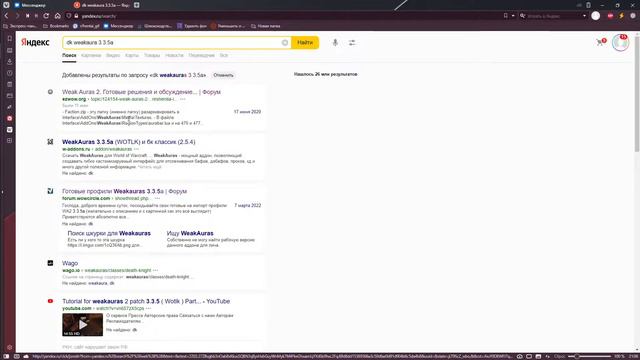Add a panel with sidebar plus icon
Viewport: 640px width, 360px height.
[x=10, y=140]
